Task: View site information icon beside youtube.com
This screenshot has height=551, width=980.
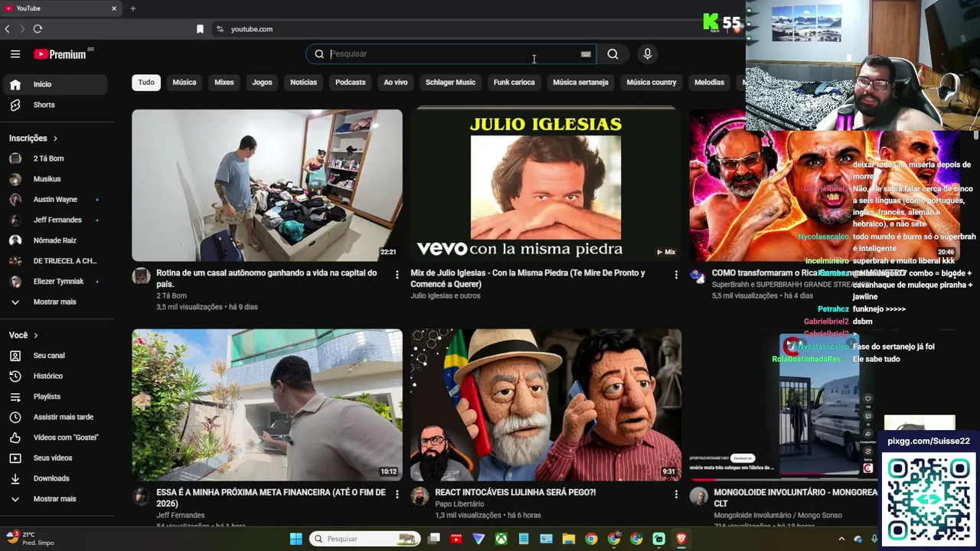Action: (x=220, y=29)
